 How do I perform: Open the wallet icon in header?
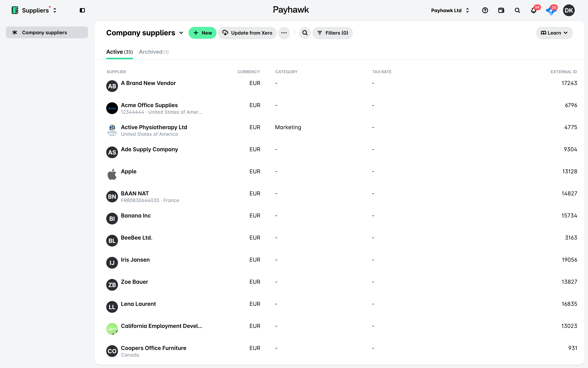pos(501,10)
